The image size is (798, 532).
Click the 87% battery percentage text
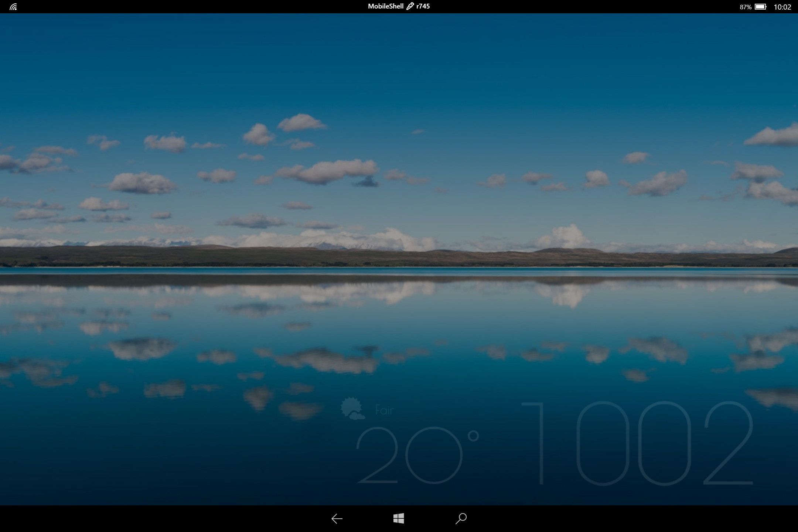[746, 7]
